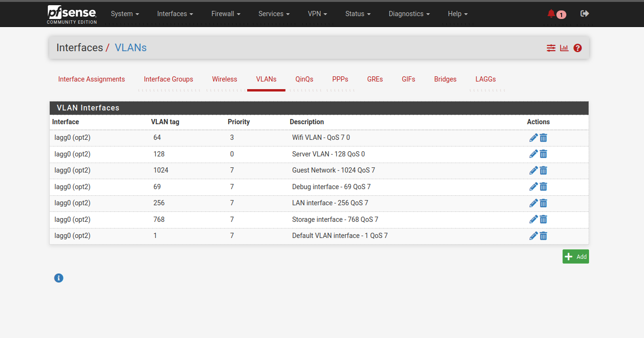This screenshot has height=338, width=644.
Task: Click priority value 3 in Wifi row
Action: (232, 137)
